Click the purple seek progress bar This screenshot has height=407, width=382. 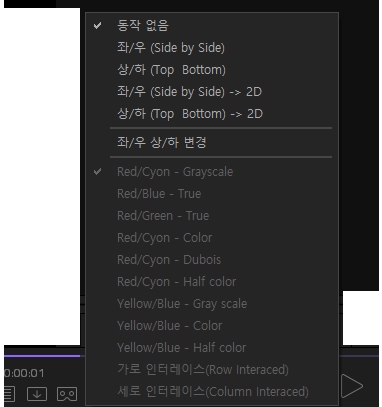tap(42, 356)
